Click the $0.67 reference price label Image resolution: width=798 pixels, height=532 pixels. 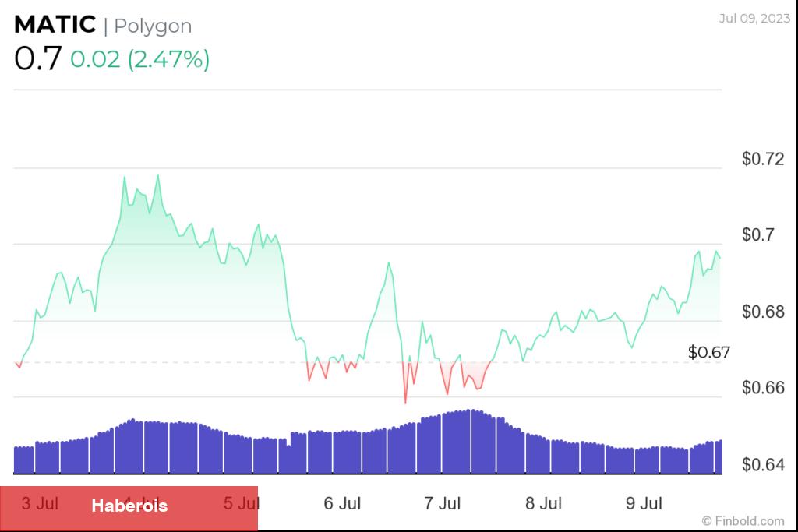click(x=709, y=352)
